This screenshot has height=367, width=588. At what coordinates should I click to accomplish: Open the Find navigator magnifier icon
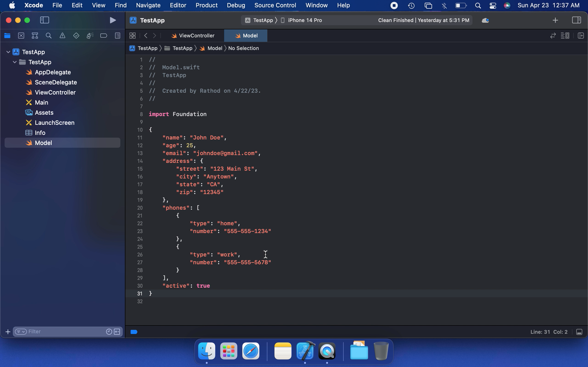(49, 36)
